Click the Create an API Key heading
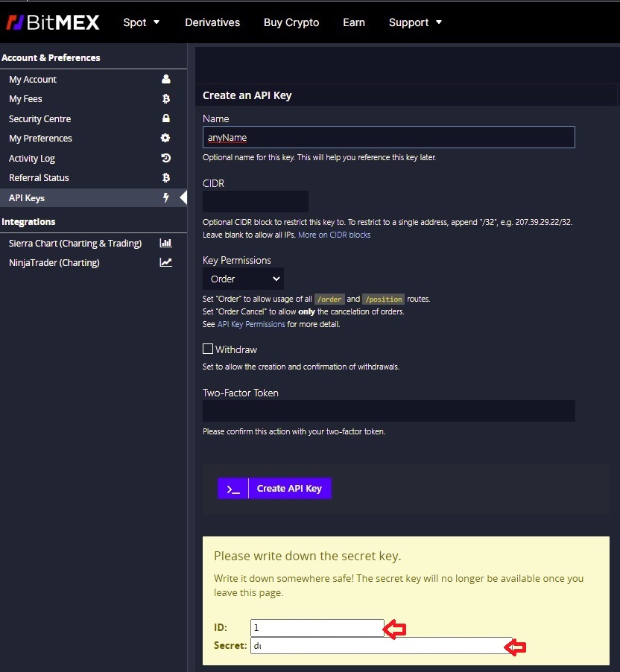The image size is (620, 672). (x=247, y=95)
